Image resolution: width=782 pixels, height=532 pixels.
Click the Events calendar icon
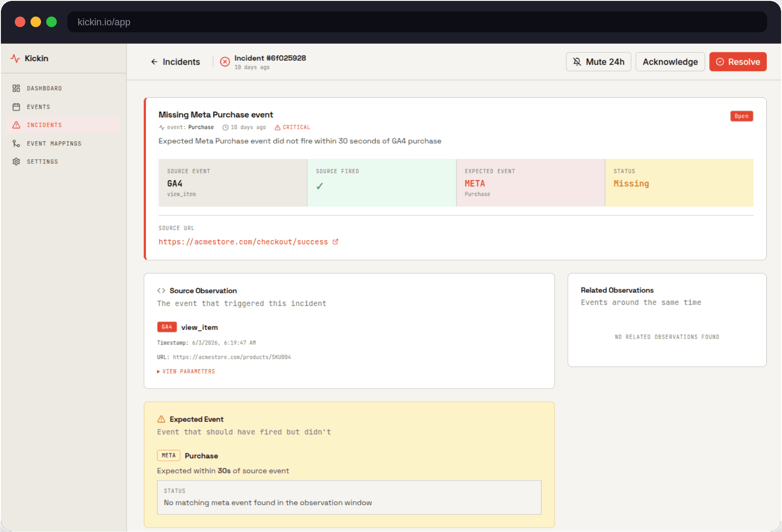[16, 106]
